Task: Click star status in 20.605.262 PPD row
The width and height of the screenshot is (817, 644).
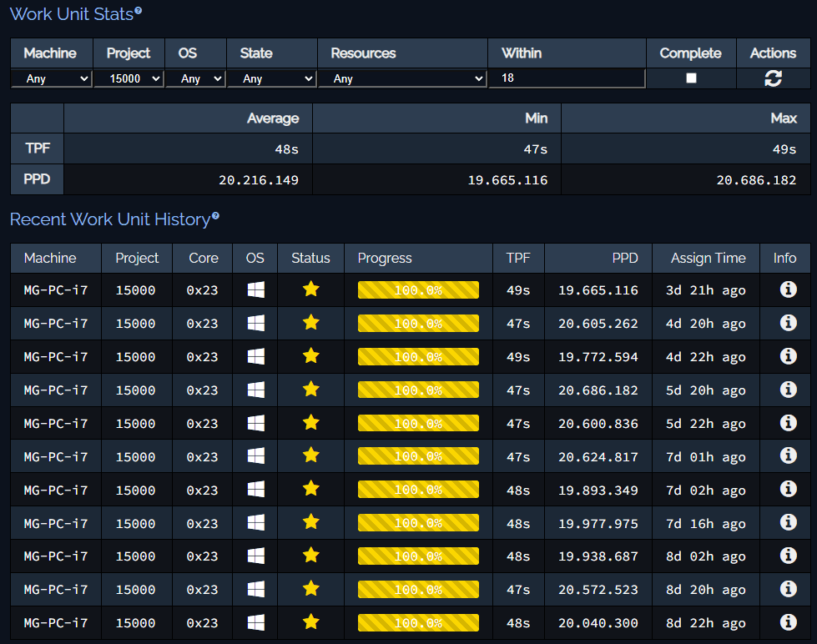Action: tap(310, 322)
